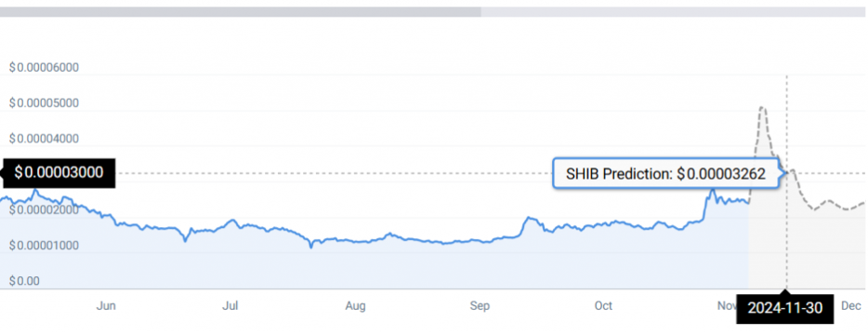The height and width of the screenshot is (335, 868).
Task: Select the Aug axis label
Action: (x=355, y=306)
